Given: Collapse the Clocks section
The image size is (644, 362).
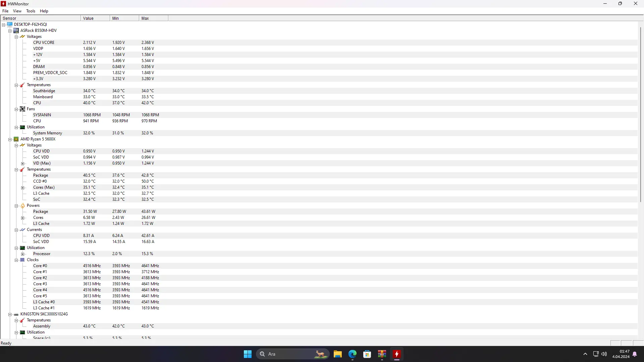Looking at the screenshot, I should 16,260.
